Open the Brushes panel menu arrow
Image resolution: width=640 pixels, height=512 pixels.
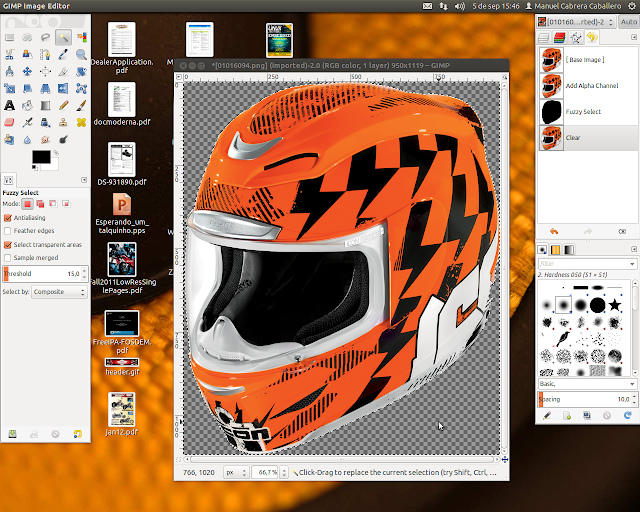coord(634,249)
